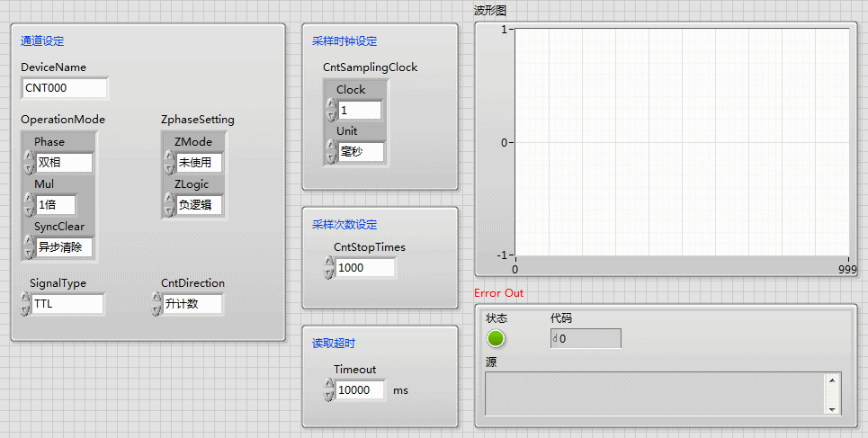
Task: Open the SyncClear mode selector
Action: coord(64,247)
